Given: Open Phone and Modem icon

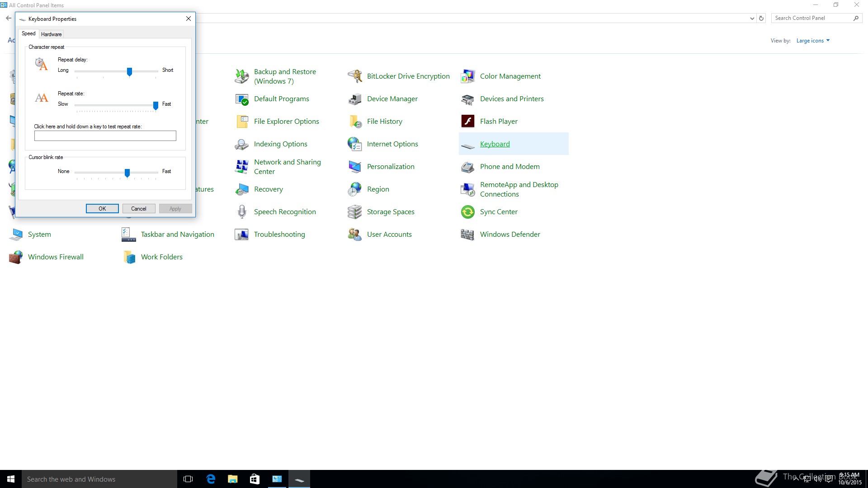Looking at the screenshot, I should [x=468, y=167].
